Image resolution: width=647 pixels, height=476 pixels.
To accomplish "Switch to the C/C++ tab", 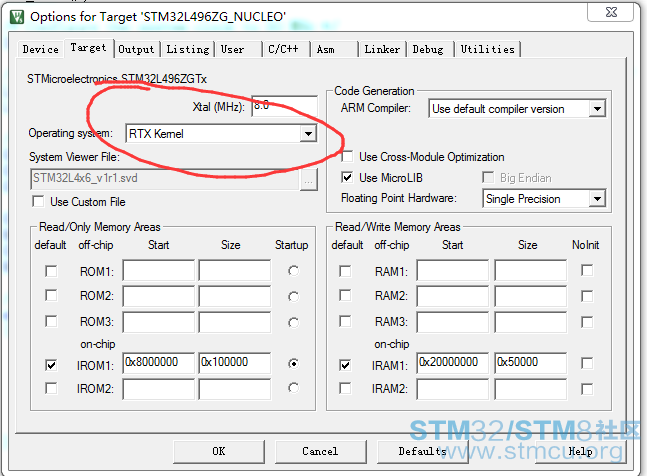I will (x=286, y=49).
